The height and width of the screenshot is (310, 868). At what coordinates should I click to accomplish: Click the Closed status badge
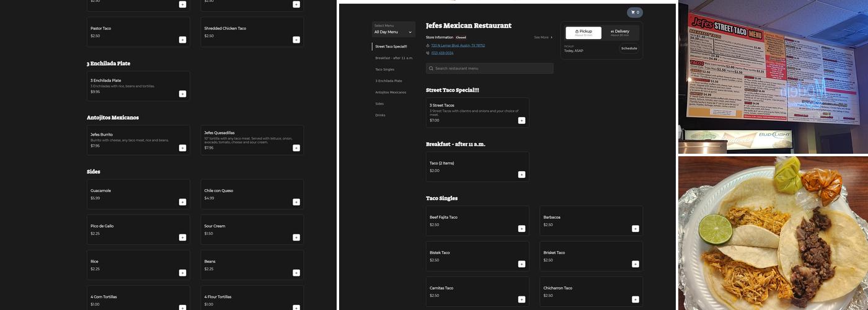pyautogui.click(x=461, y=37)
